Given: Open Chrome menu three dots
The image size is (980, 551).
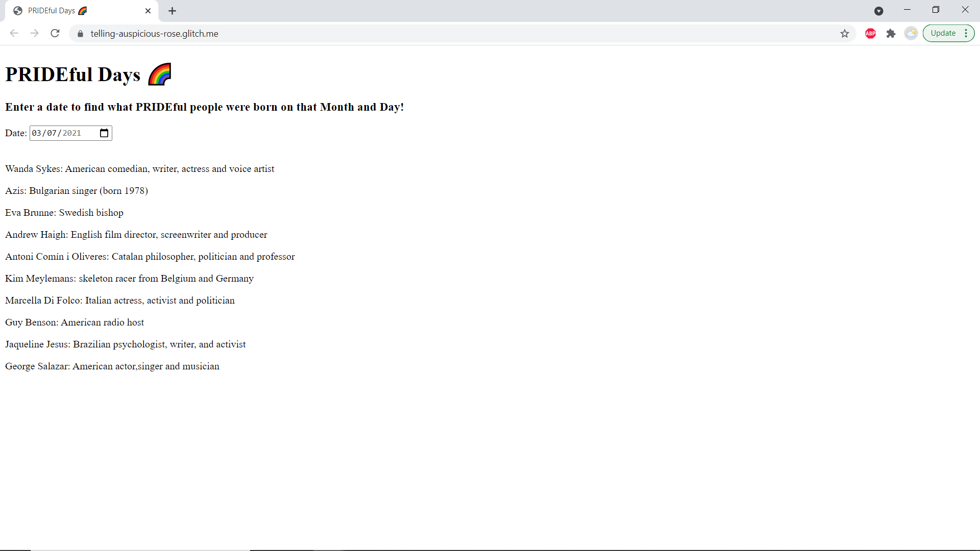Looking at the screenshot, I should (966, 33).
